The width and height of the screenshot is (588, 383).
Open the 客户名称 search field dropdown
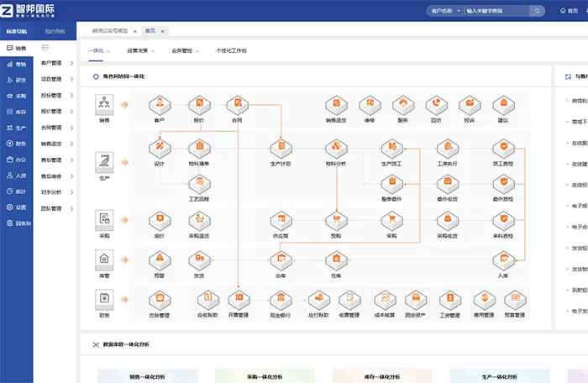[x=445, y=12]
